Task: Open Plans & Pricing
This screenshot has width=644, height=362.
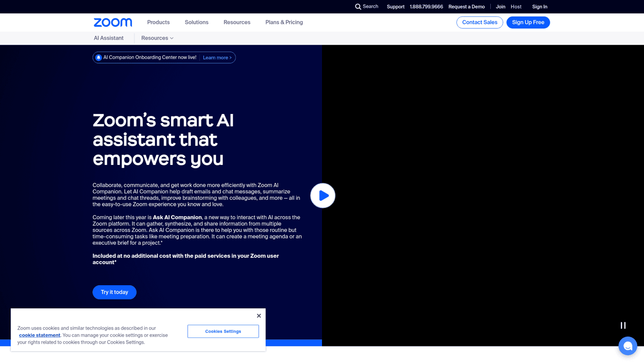Action: (284, 22)
